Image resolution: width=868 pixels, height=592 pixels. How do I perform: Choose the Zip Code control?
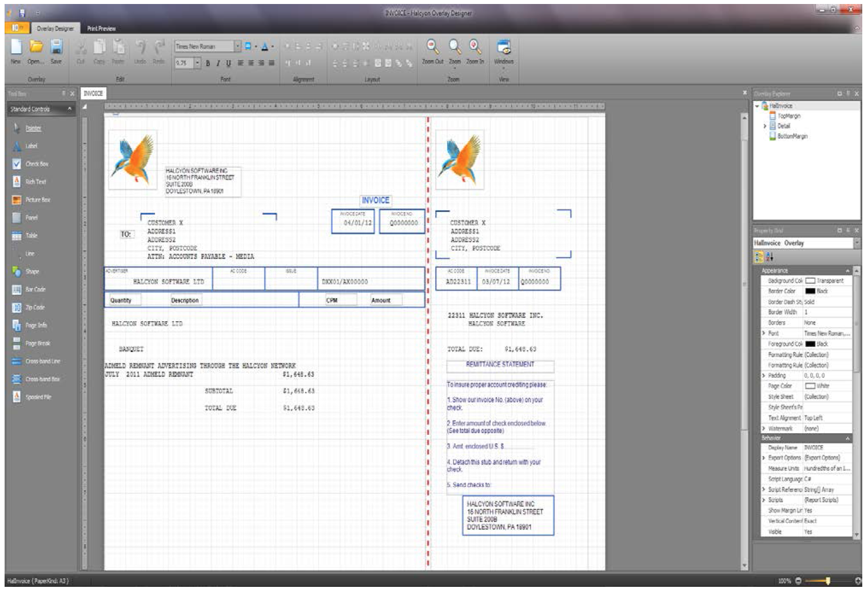click(x=29, y=307)
